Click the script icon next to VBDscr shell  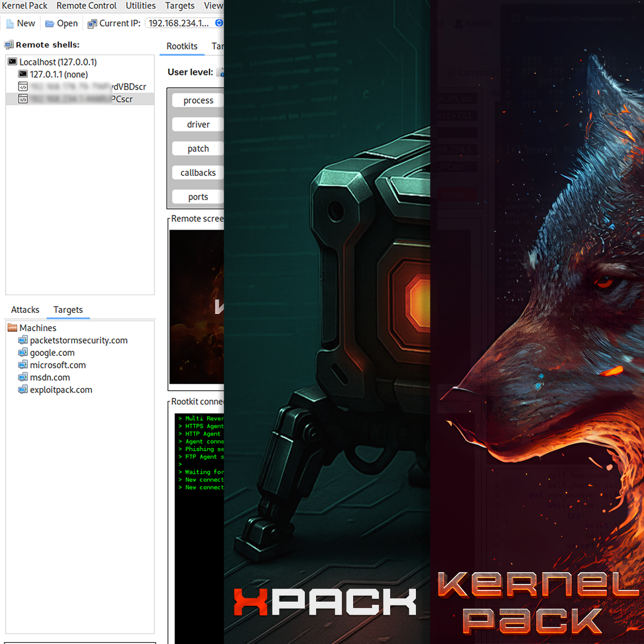pos(24,86)
